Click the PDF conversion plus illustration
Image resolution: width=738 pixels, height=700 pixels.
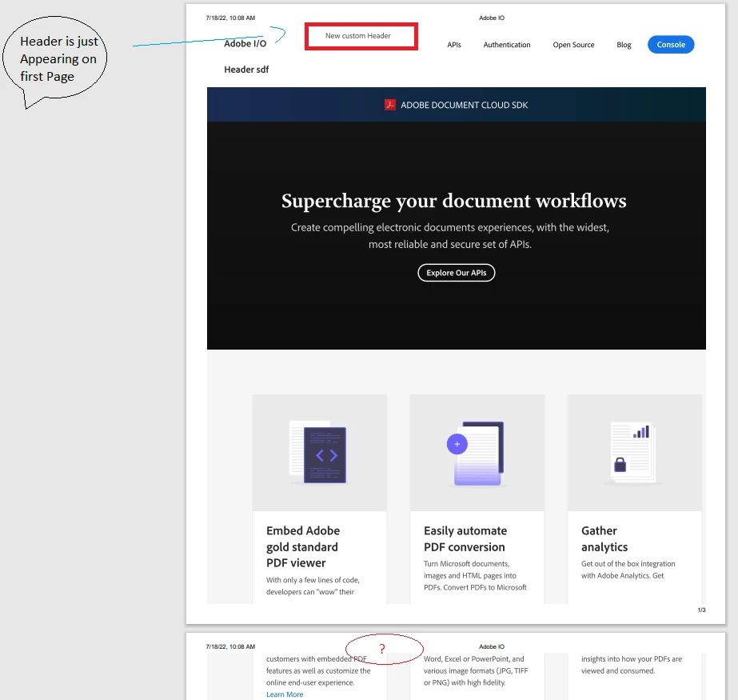pos(477,453)
